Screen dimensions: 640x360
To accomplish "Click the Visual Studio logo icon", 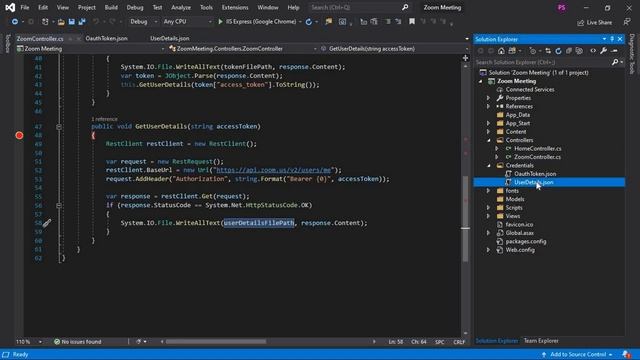I will 10,7.
